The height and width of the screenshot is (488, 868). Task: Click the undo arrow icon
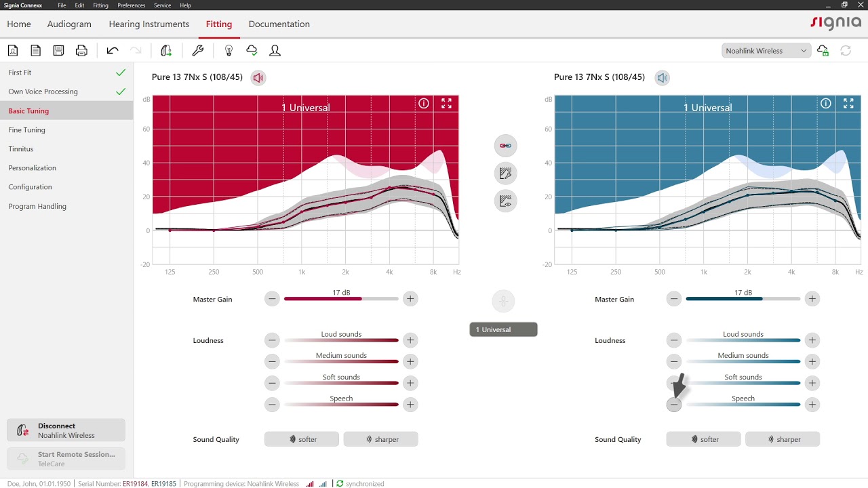pyautogui.click(x=113, y=51)
